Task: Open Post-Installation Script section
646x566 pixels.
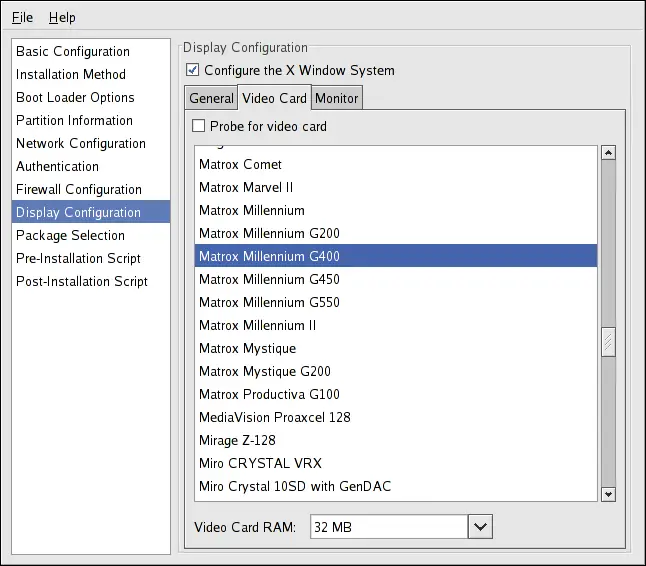Action: 82,281
